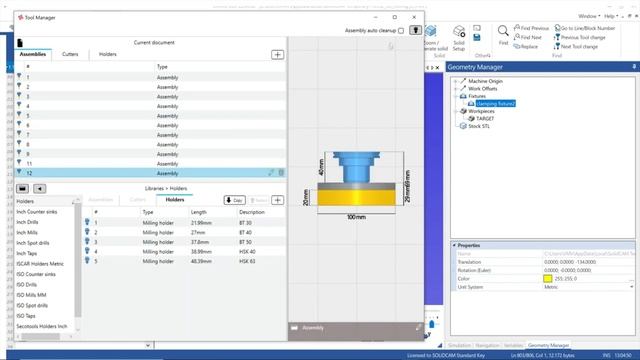640x360 pixels.
Task: Open the Holders tab in Current document
Action: tap(108, 54)
